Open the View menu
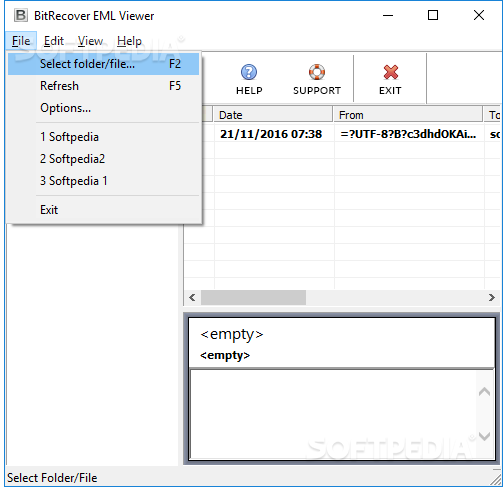The width and height of the screenshot is (503, 487). pyautogui.click(x=90, y=41)
